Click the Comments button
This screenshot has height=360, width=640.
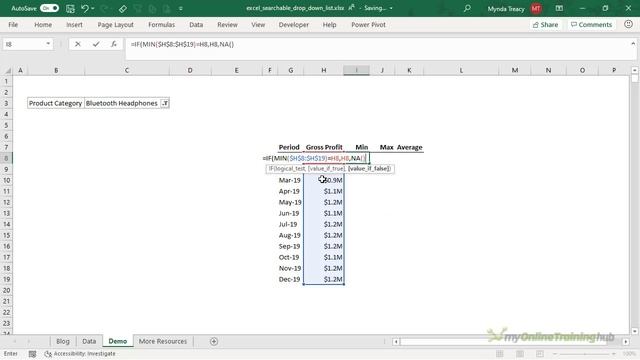pos(591,24)
